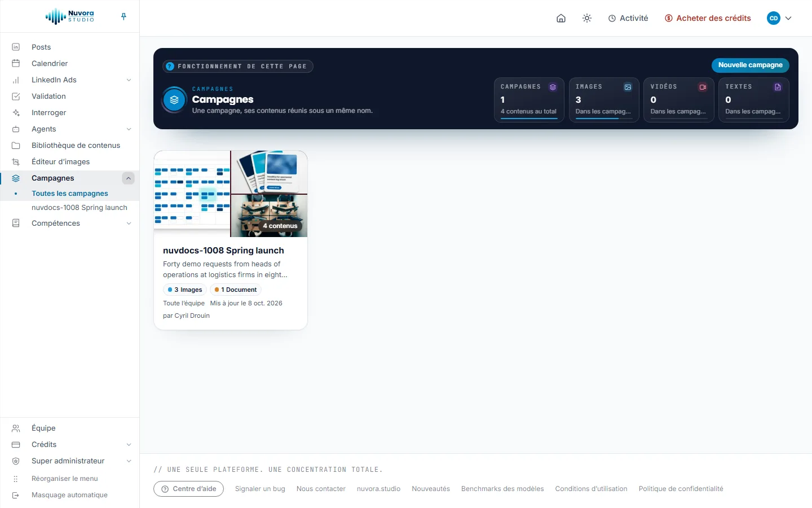Expand the Super administrateur chevron
The width and height of the screenshot is (812, 508).
(x=129, y=461)
